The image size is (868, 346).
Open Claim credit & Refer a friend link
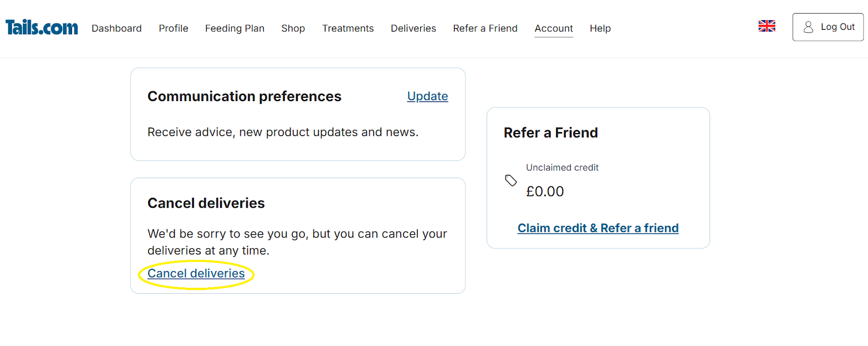pyautogui.click(x=598, y=228)
